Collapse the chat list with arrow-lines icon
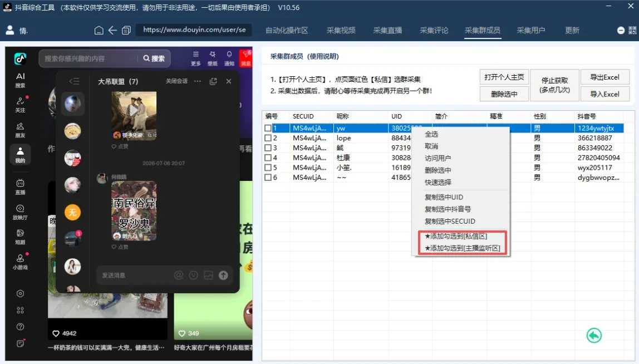Screen dimensions: 639x364 click(74, 81)
